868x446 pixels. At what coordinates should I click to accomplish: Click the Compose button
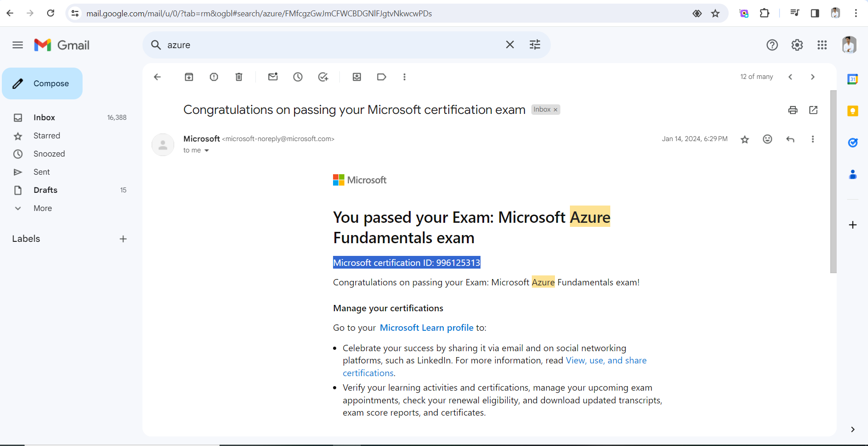(x=42, y=83)
